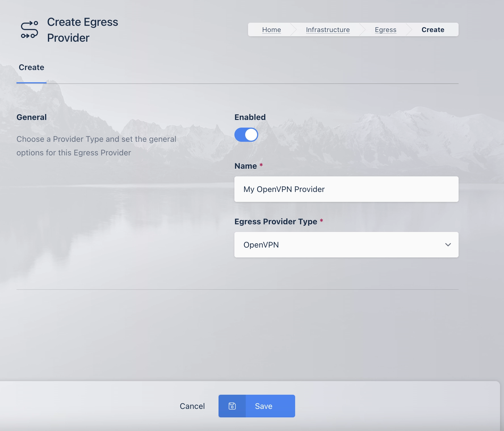Select the current Create breadcrumb item

433,30
